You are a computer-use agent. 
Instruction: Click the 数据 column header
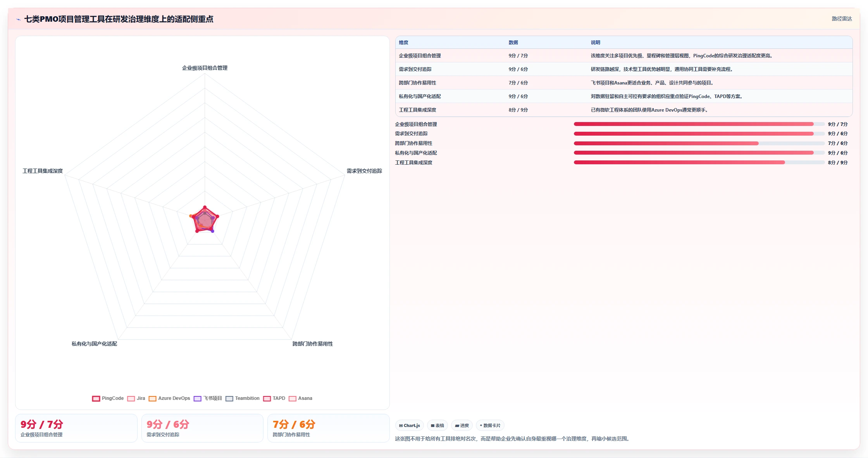pos(513,43)
